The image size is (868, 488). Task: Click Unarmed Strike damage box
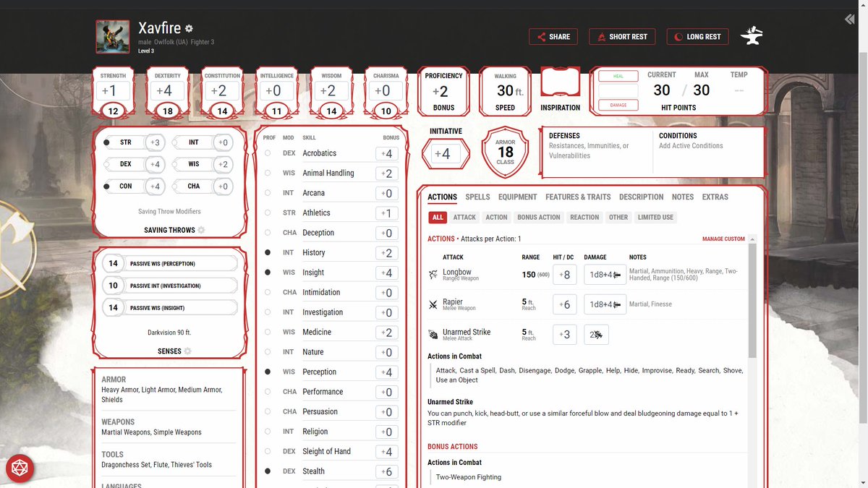[x=596, y=335]
